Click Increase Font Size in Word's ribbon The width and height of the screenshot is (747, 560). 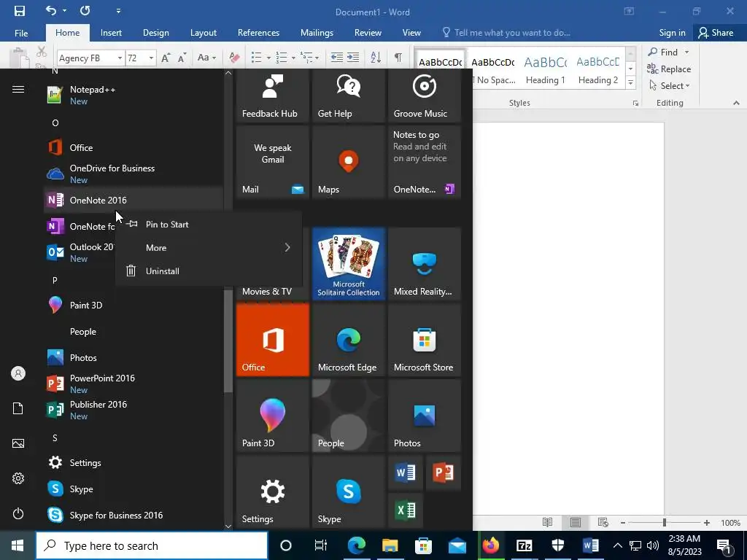click(x=166, y=58)
